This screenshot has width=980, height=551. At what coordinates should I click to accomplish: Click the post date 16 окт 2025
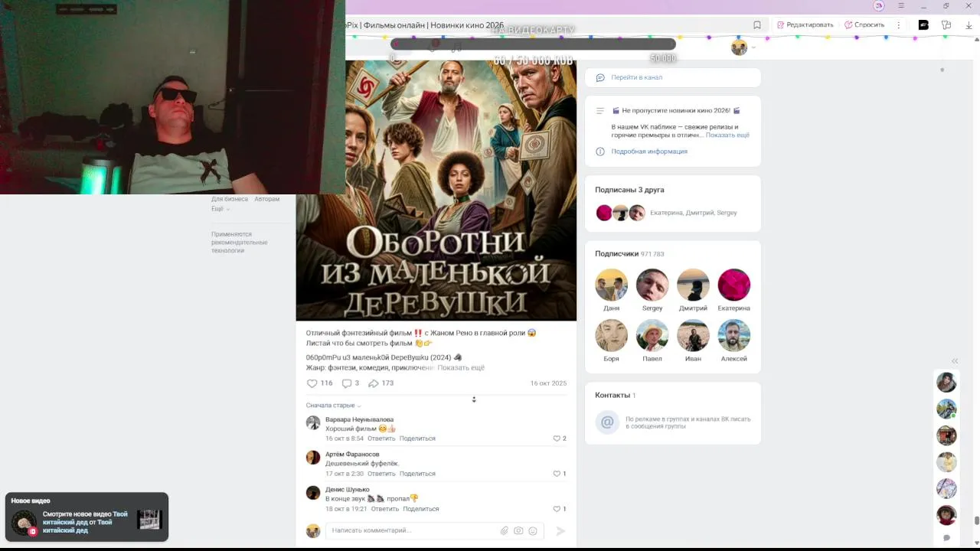click(x=548, y=383)
